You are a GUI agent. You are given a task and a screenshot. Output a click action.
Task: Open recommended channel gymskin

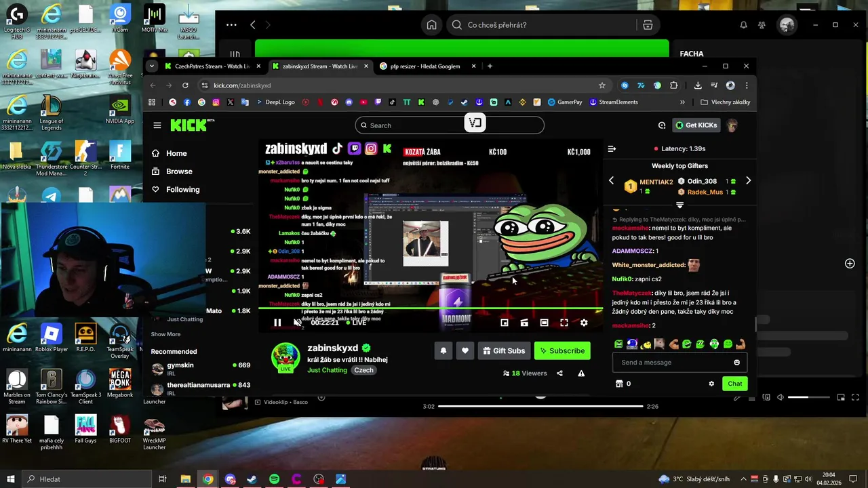(x=201, y=368)
